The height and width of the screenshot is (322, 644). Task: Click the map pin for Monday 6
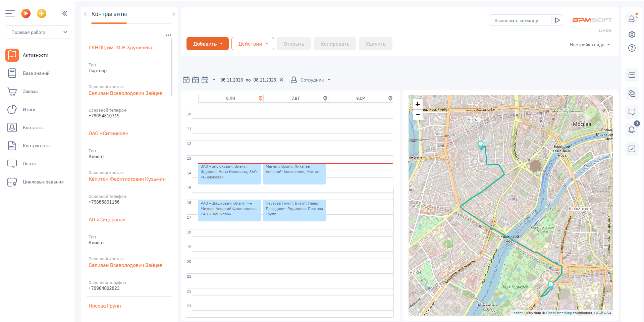[260, 98]
